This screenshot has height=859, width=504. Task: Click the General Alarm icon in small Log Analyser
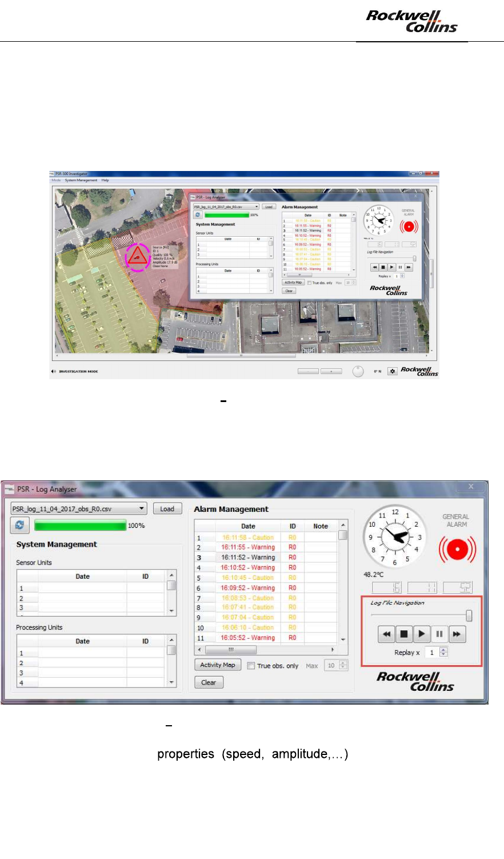(x=409, y=226)
